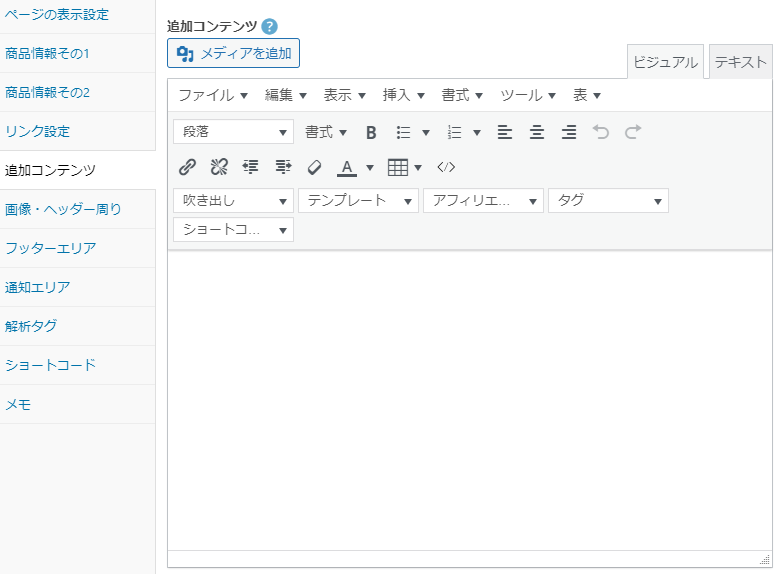Viewport: 777px width, 574px height.
Task: Open the アフィリエ... dropdown
Action: (483, 201)
